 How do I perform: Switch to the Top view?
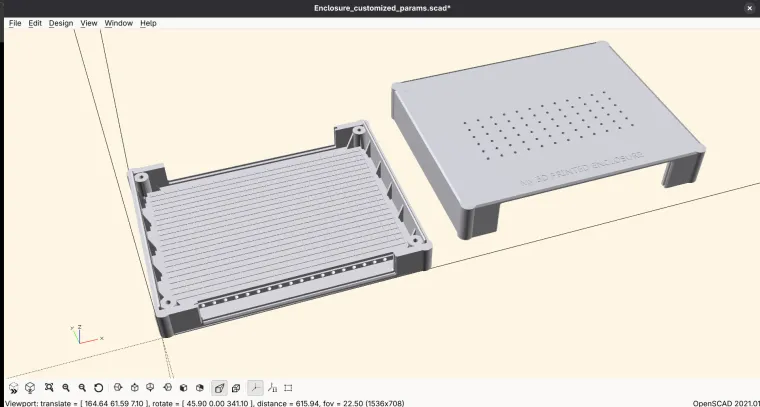pyautogui.click(x=134, y=388)
